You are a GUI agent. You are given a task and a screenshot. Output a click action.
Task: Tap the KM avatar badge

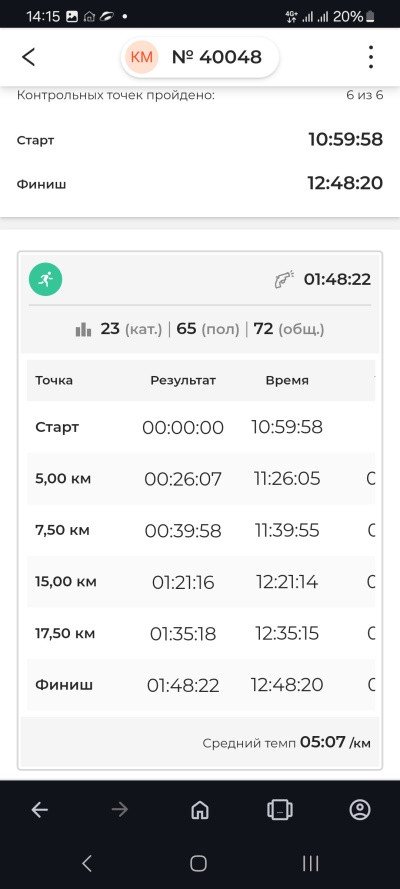pyautogui.click(x=142, y=57)
